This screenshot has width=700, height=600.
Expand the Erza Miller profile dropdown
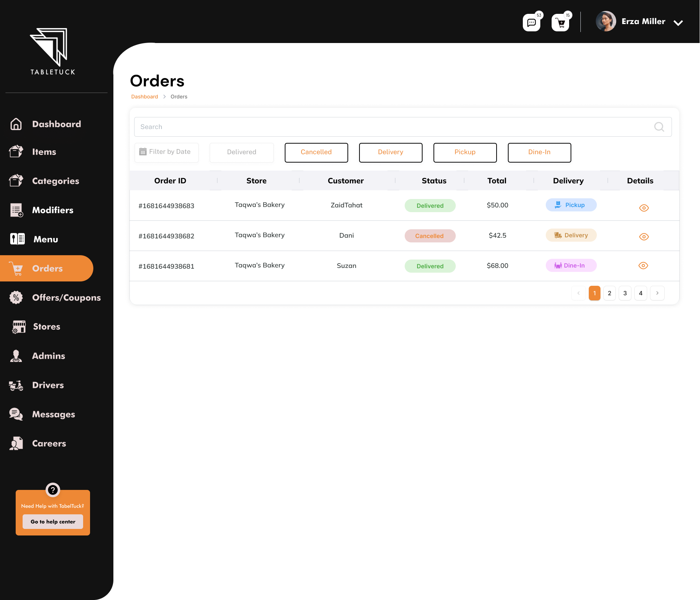click(x=678, y=23)
